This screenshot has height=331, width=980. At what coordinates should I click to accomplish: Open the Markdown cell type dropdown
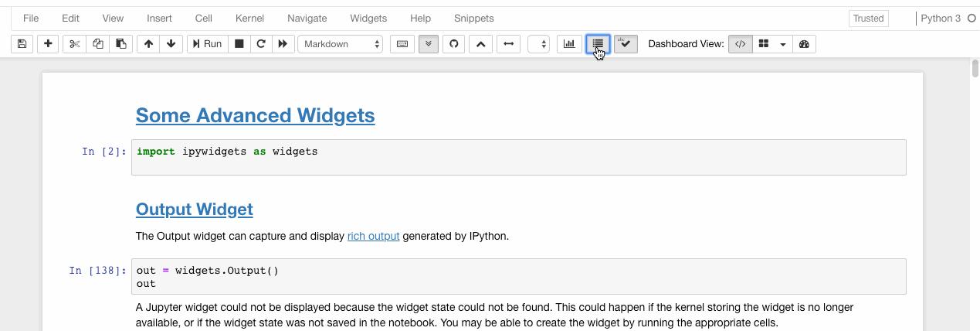tap(341, 44)
